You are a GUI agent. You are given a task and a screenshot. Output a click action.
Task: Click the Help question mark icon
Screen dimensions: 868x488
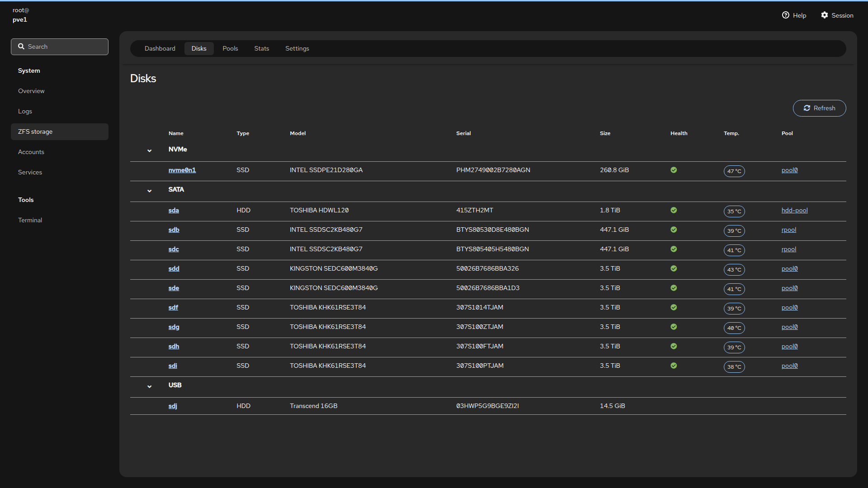pyautogui.click(x=786, y=15)
